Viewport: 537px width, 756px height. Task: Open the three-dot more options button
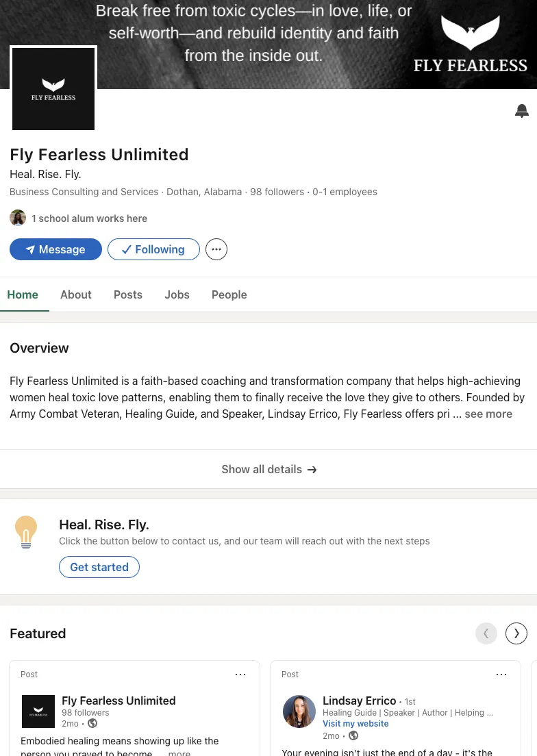pyautogui.click(x=216, y=250)
